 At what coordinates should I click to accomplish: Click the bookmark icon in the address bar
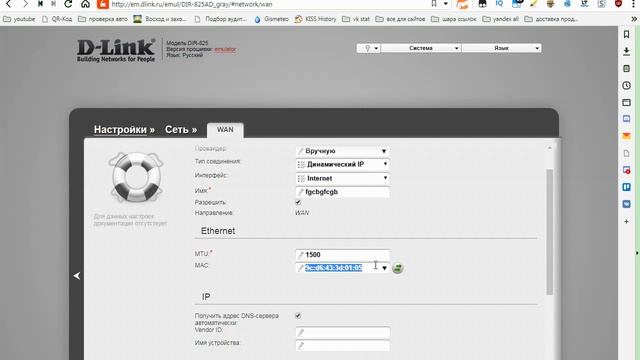tap(434, 4)
